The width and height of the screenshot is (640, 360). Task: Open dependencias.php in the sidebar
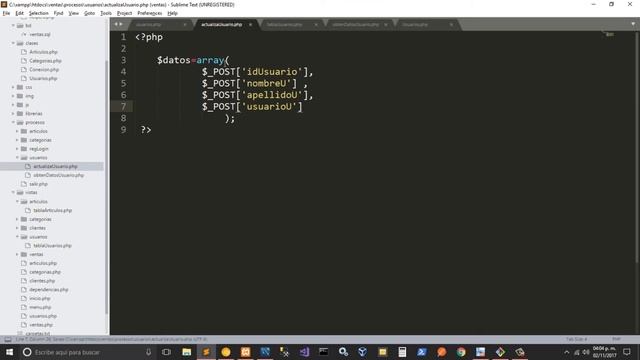tap(49, 289)
